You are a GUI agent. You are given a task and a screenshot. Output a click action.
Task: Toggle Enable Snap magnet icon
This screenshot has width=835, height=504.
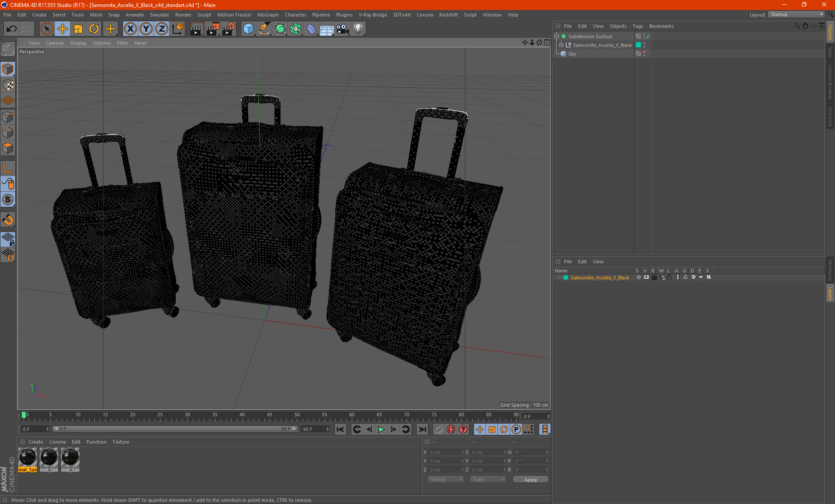click(x=8, y=220)
